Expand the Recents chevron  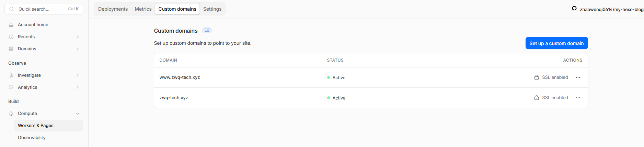78,37
